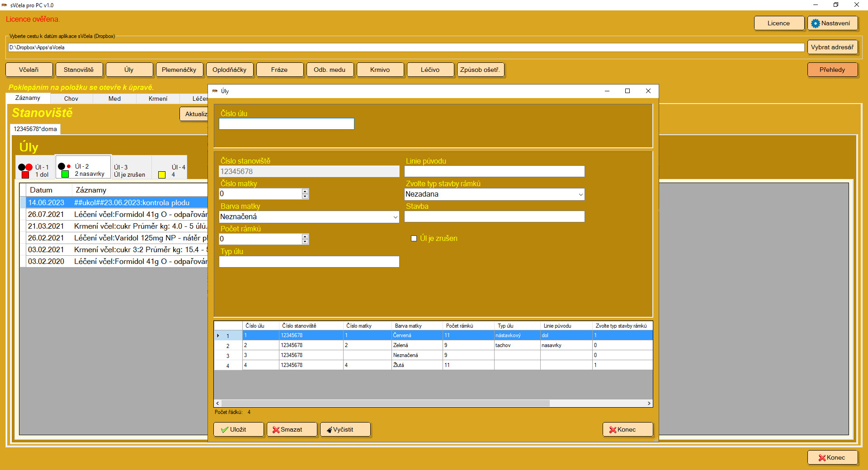Click the Vyčistit clear button
Screen dimensions: 868x470
click(345, 429)
